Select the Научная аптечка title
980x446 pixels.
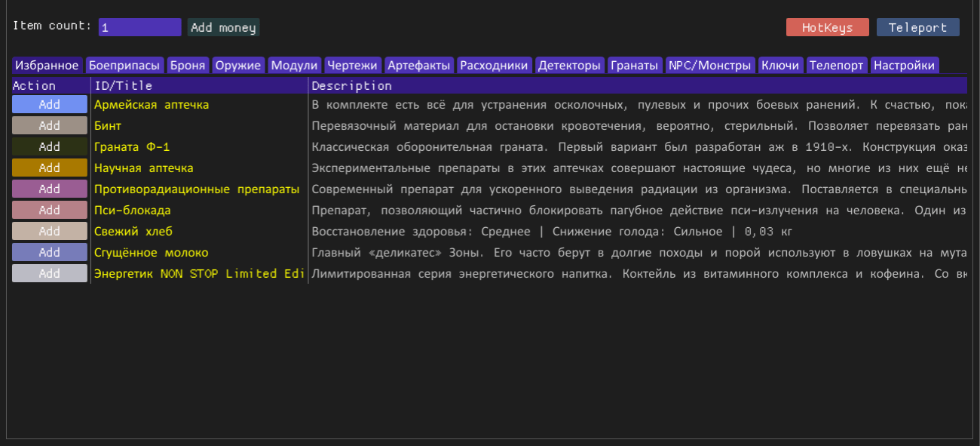tap(144, 168)
